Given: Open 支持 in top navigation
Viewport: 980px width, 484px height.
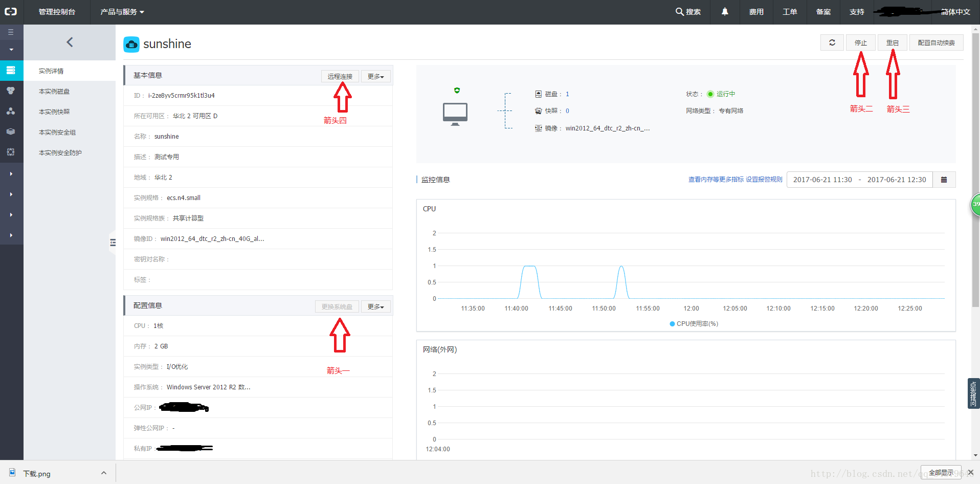Looking at the screenshot, I should coord(857,12).
